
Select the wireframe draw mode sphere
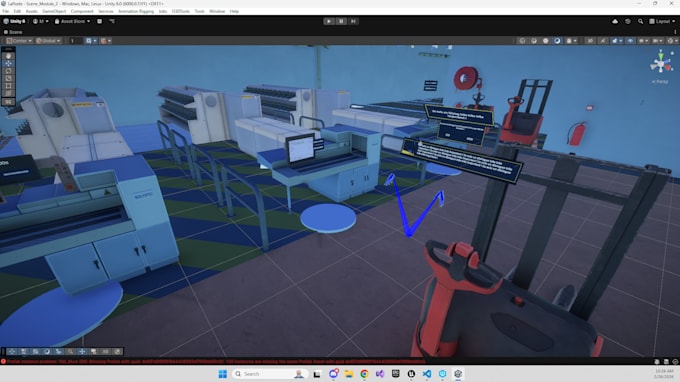pos(522,41)
